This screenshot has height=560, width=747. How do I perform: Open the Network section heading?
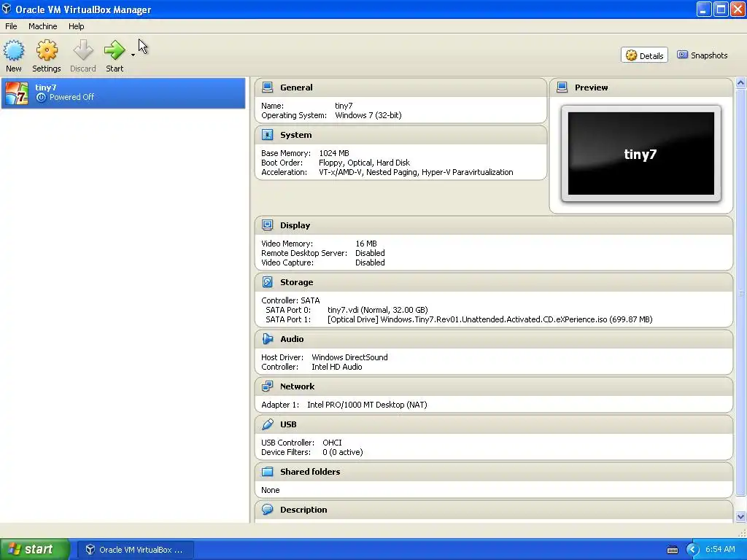[x=298, y=386]
